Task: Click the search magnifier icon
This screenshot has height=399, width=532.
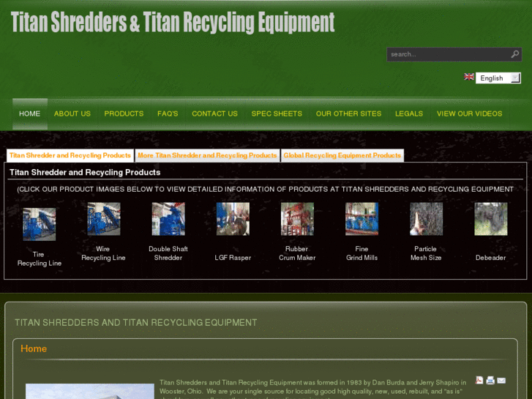Action: pos(514,54)
